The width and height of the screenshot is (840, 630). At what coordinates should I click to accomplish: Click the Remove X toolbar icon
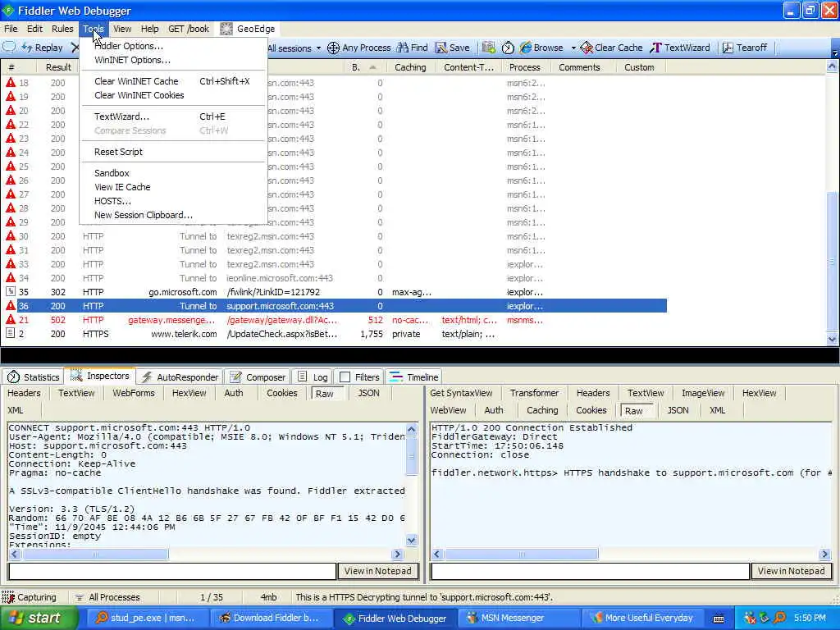pos(75,48)
